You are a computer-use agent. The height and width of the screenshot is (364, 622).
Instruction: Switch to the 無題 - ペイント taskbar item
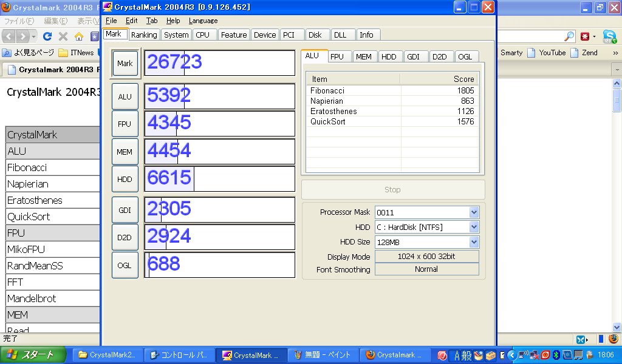323,355
